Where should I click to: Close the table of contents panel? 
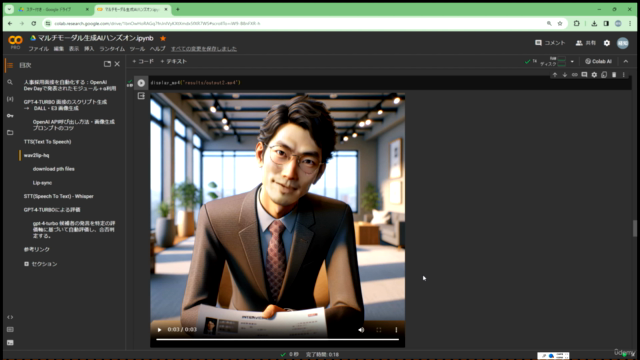pos(117,64)
